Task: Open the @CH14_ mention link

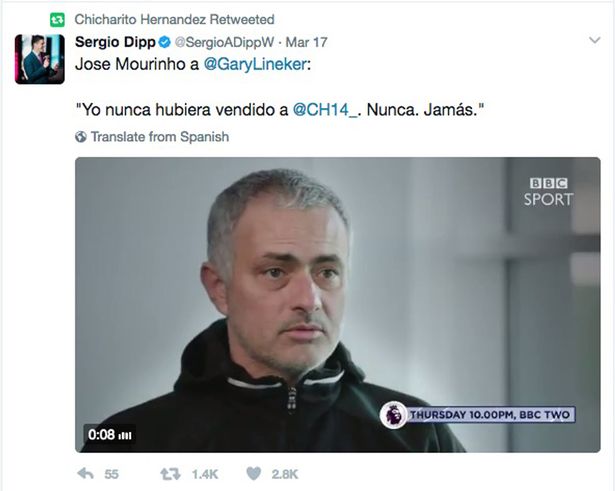Action: (x=325, y=110)
